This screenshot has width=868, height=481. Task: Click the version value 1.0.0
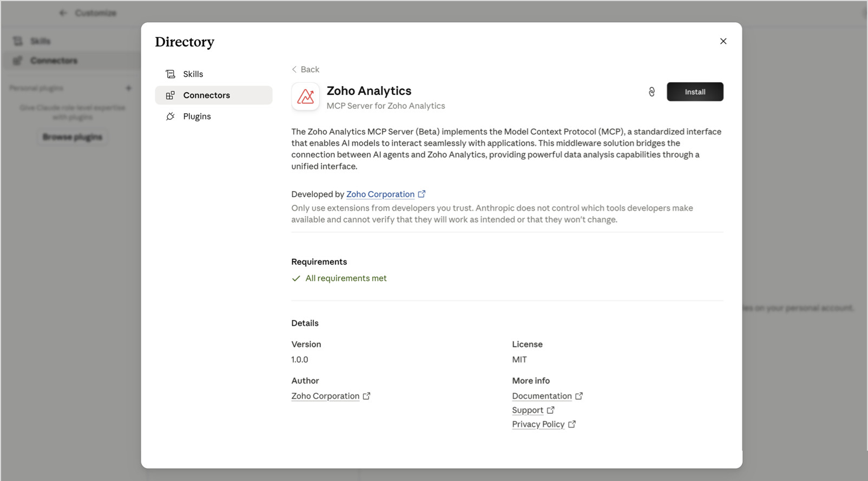tap(300, 360)
